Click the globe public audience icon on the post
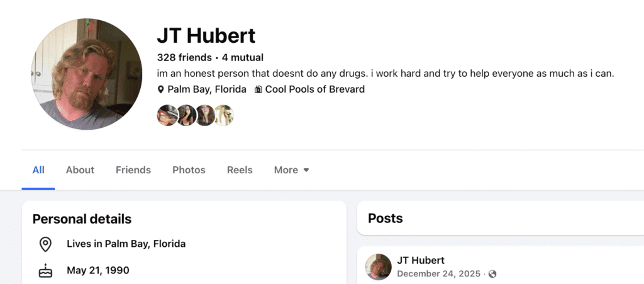Viewport: 644px width, 284px height. [492, 274]
